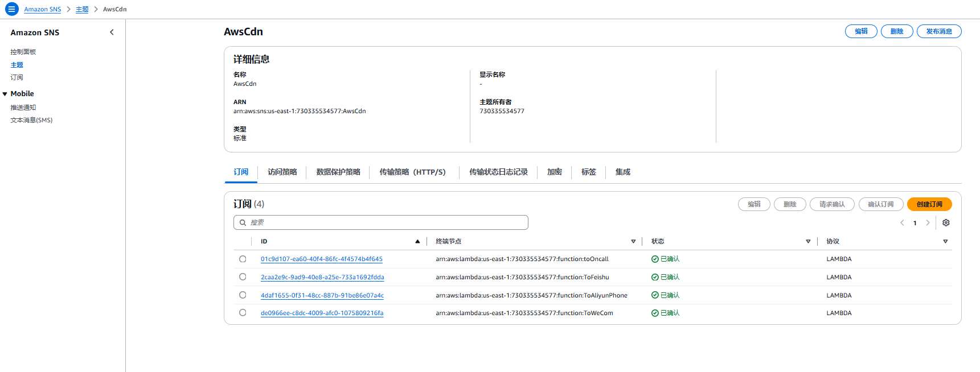Image resolution: width=980 pixels, height=372 pixels.
Task: Switch to 传输策略 (HTTP/S) tab
Action: point(413,172)
